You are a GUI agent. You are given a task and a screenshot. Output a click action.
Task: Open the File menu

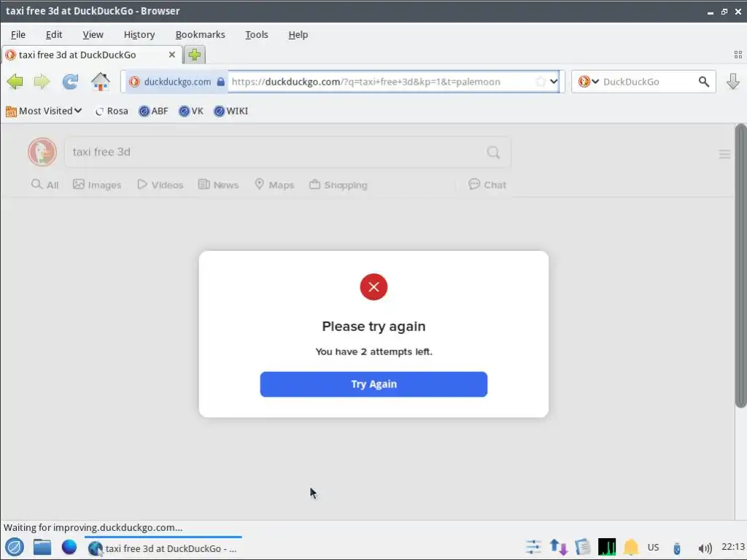tap(18, 34)
